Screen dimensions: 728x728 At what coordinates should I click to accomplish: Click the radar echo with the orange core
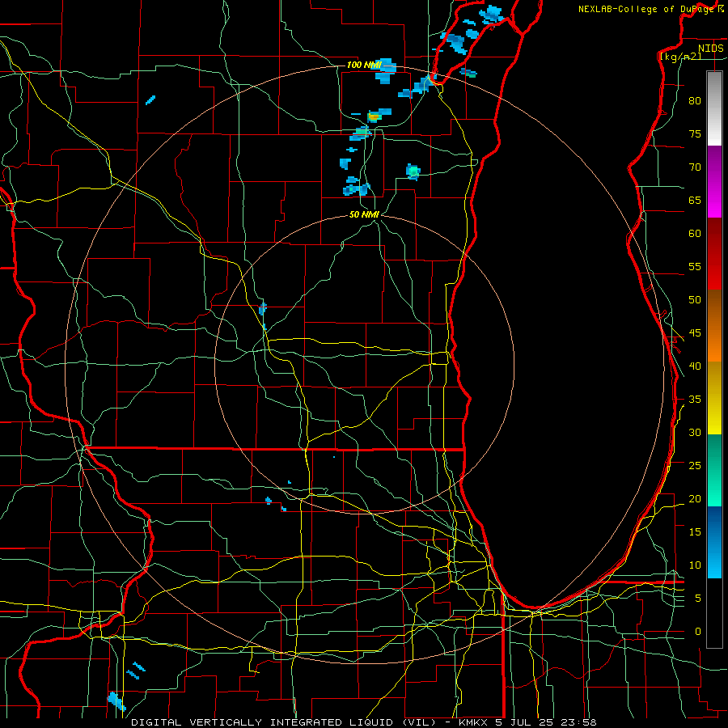(x=374, y=116)
